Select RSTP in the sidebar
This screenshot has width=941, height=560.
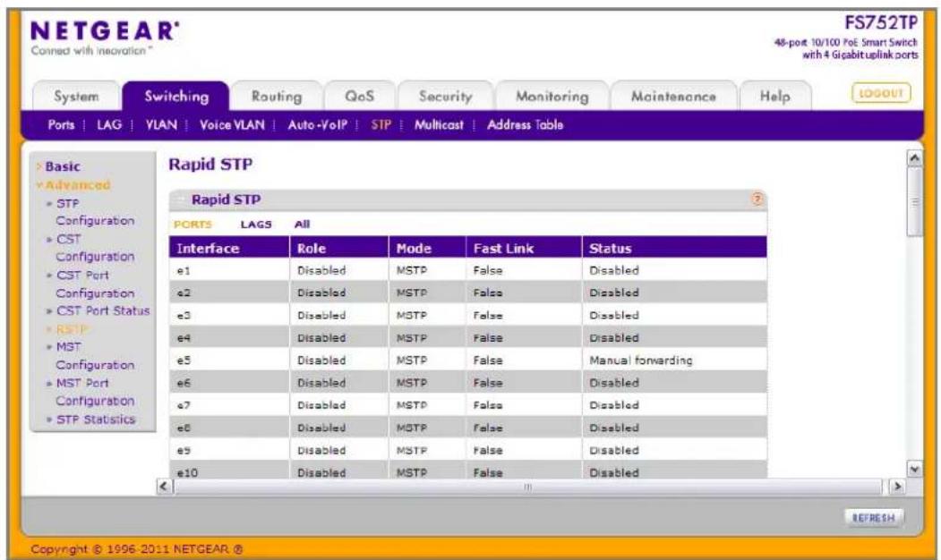coord(71,329)
